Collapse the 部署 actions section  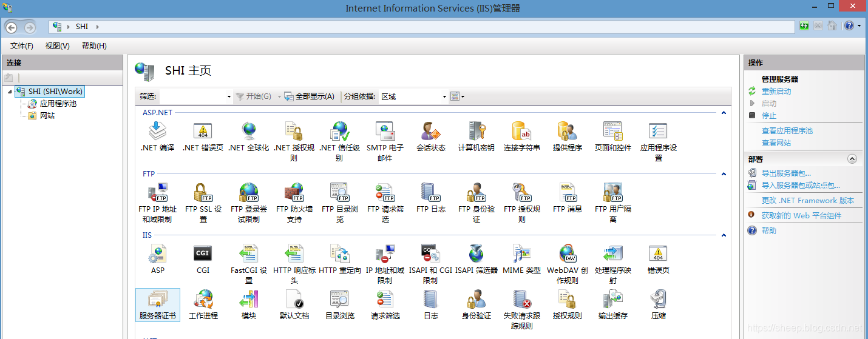[x=852, y=159]
